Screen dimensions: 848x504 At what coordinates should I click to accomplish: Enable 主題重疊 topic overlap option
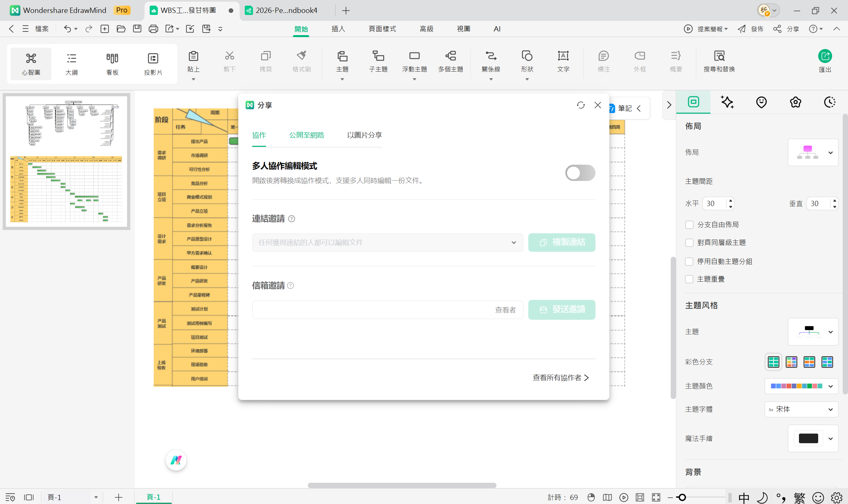pyautogui.click(x=690, y=279)
